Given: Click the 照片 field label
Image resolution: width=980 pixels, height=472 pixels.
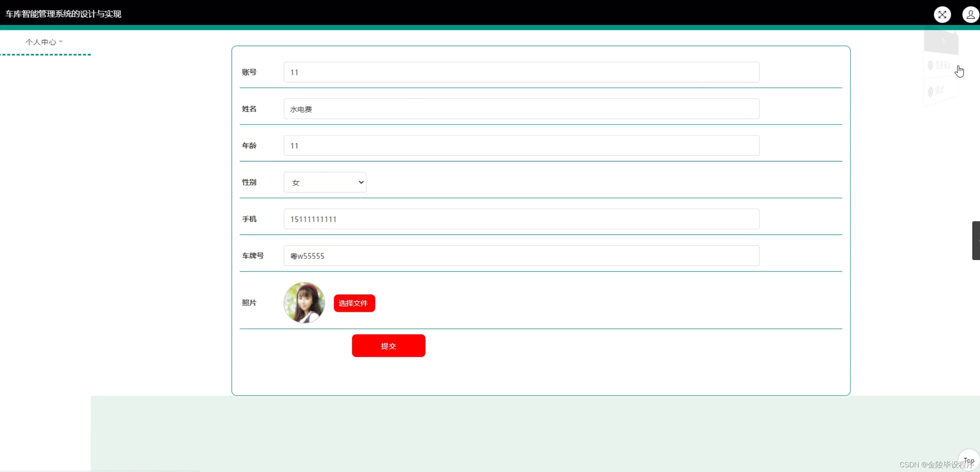Looking at the screenshot, I should 249,303.
